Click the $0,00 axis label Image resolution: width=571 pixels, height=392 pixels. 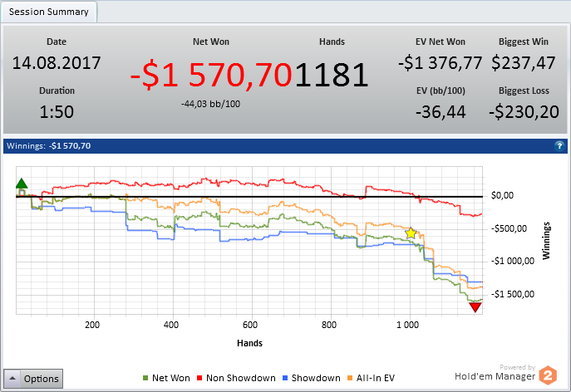502,195
